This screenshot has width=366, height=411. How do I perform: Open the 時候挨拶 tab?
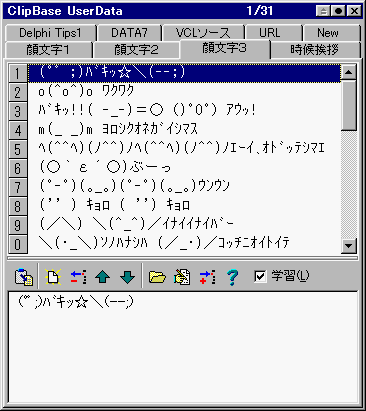315,50
